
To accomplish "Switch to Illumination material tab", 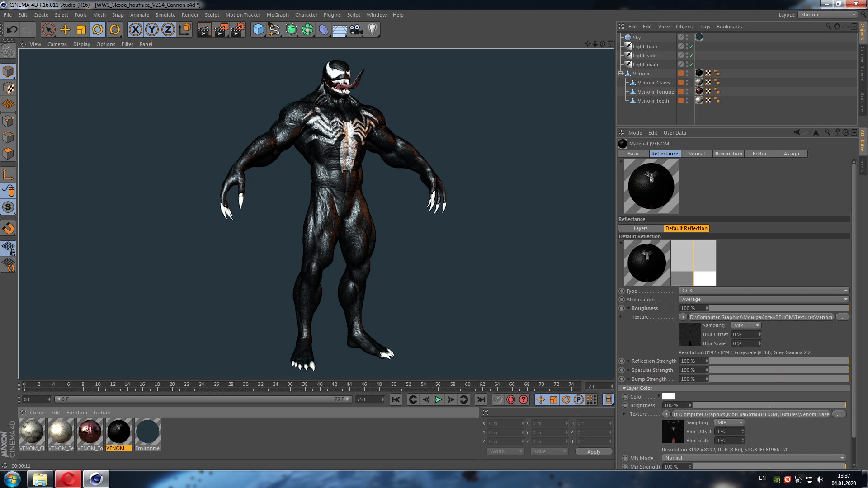I will pos(728,154).
